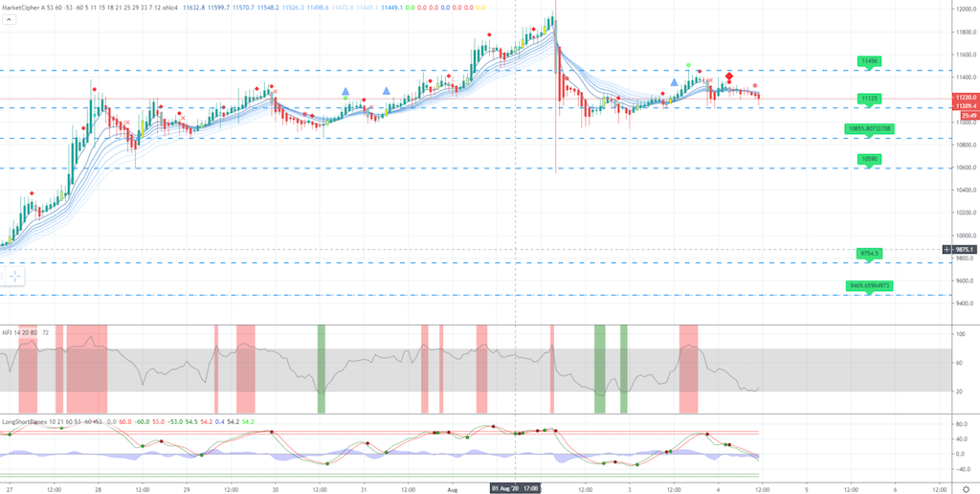Click the 80.0 label on LongShortBanex scale
Screen dimensions: 980x494
point(961,424)
